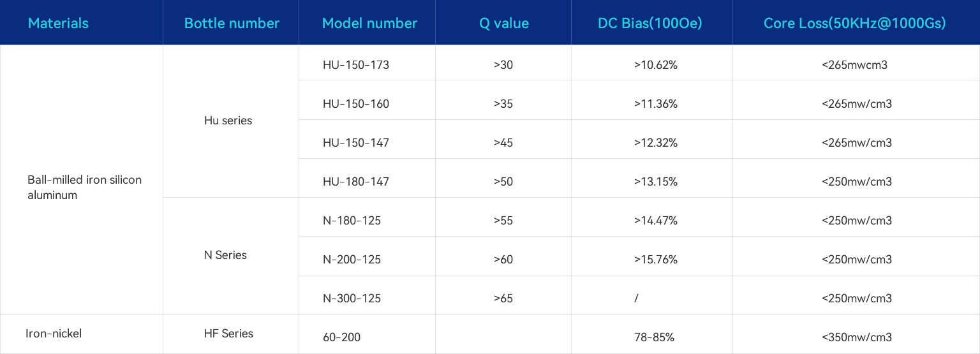Select the Ball-milled iron silicon aluminum cell
Image resolution: width=980 pixels, height=354 pixels.
(x=84, y=188)
